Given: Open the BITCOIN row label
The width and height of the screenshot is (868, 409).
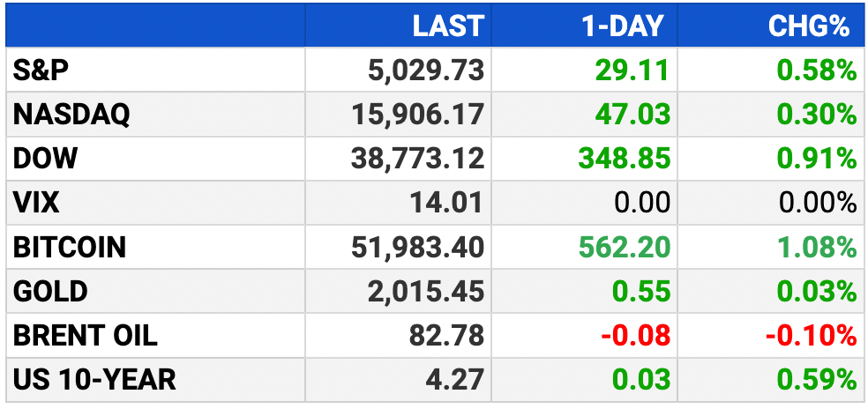Looking at the screenshot, I should 69,248.
